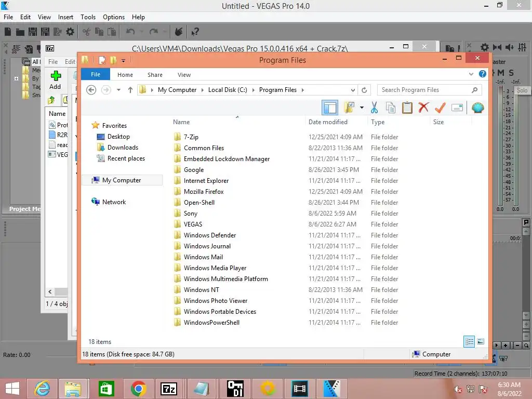532x399 pixels.
Task: Click the Up one level arrow in Explorer
Action: point(130,90)
